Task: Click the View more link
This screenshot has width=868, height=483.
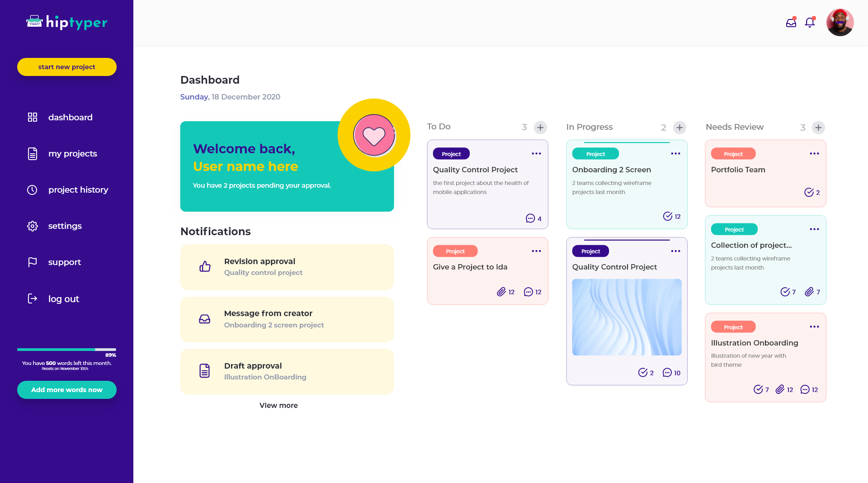Action: point(278,405)
